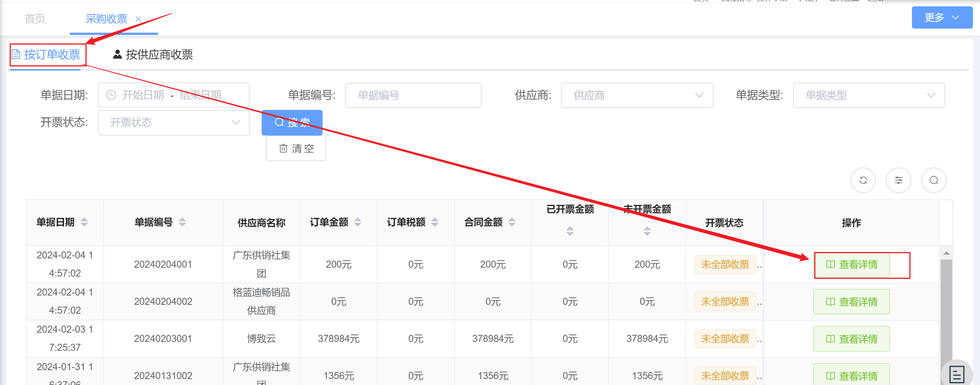Click the 供应商名称 column header
The image size is (980, 385).
click(261, 223)
